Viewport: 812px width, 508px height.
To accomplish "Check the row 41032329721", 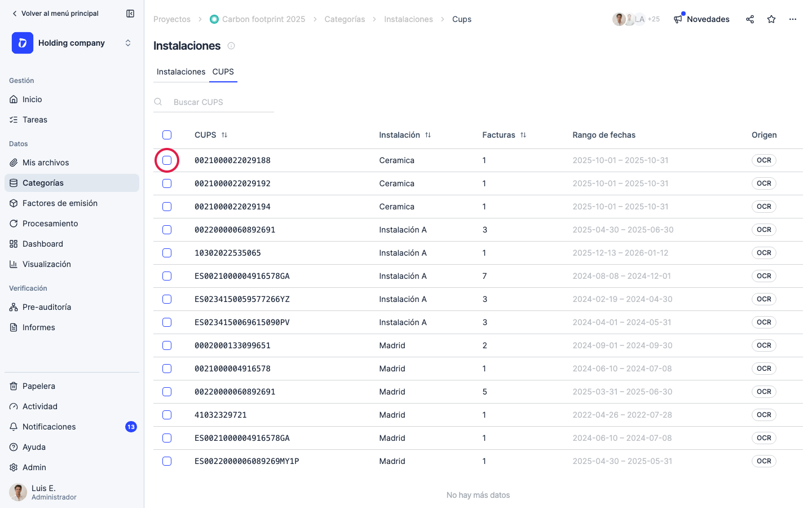I will click(167, 415).
